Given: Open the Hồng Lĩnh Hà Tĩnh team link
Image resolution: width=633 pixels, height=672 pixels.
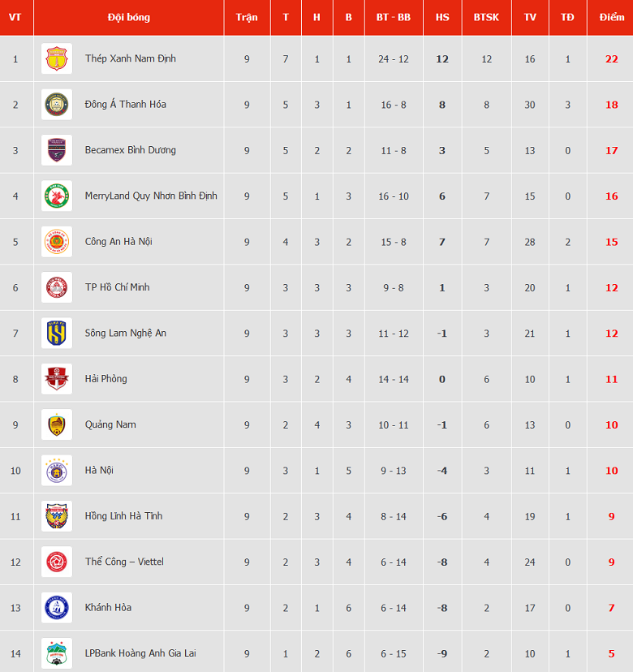Looking at the screenshot, I should pyautogui.click(x=123, y=516).
